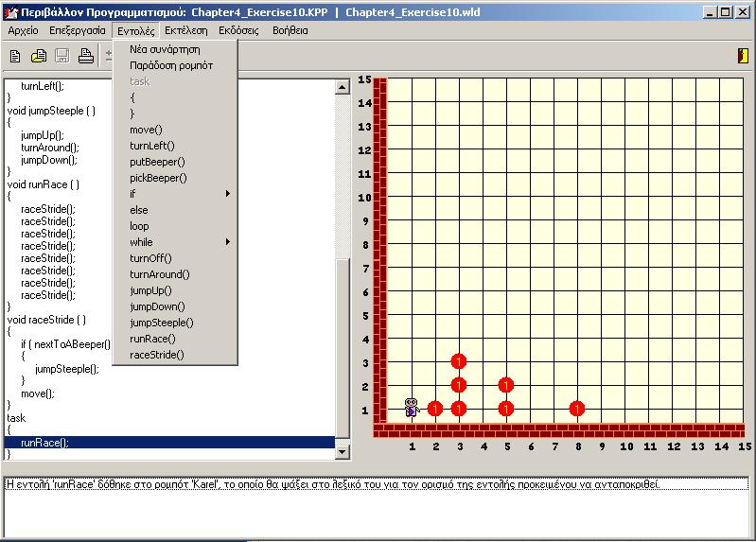Open the Εκδόσεις menu

[x=238, y=31]
